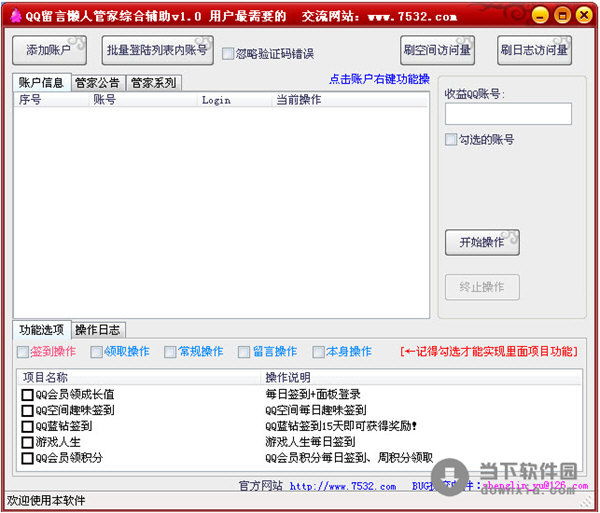Toggle the 签到操作 checkbox

(x=23, y=352)
